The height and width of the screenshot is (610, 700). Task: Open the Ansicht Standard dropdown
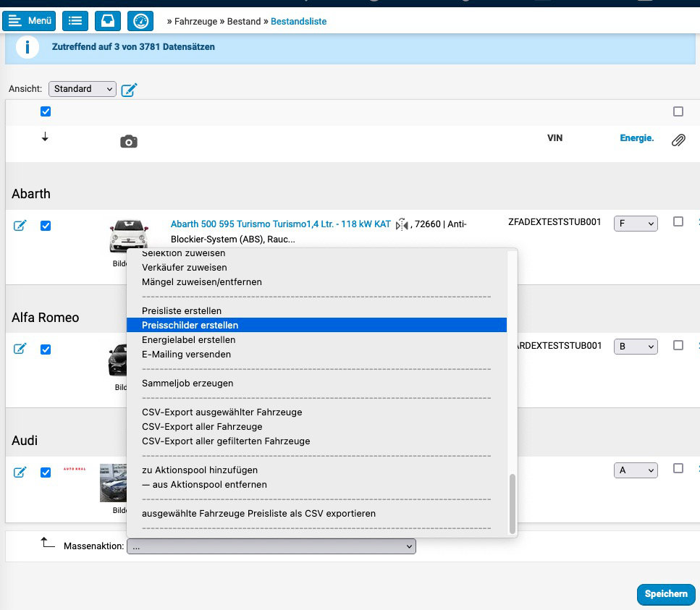tap(83, 89)
